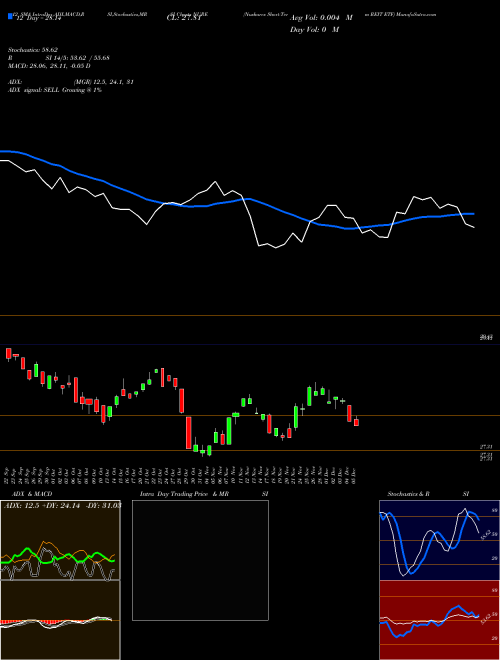Click the 'Stochastics & R' panel title
The width and height of the screenshot is (500, 660).
click(409, 494)
